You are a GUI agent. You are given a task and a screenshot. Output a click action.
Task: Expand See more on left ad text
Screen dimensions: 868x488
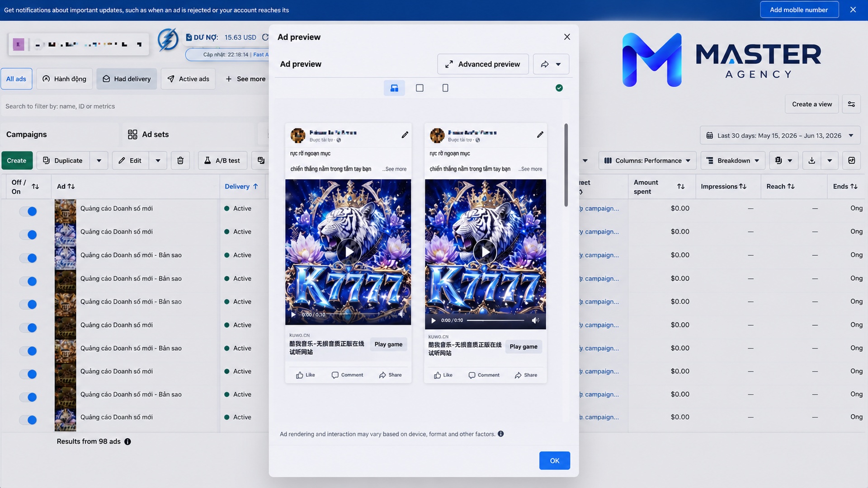click(x=396, y=169)
